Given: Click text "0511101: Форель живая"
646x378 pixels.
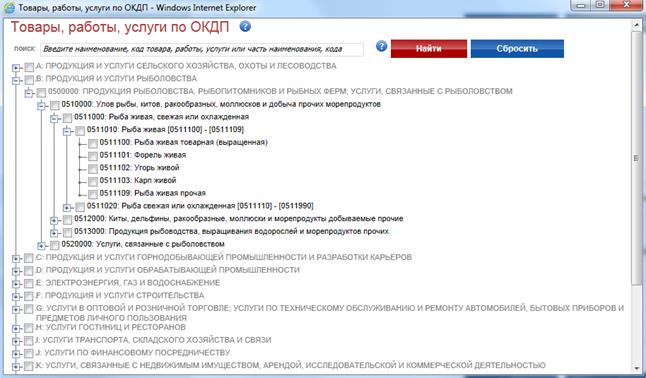Looking at the screenshot, I should tap(143, 155).
